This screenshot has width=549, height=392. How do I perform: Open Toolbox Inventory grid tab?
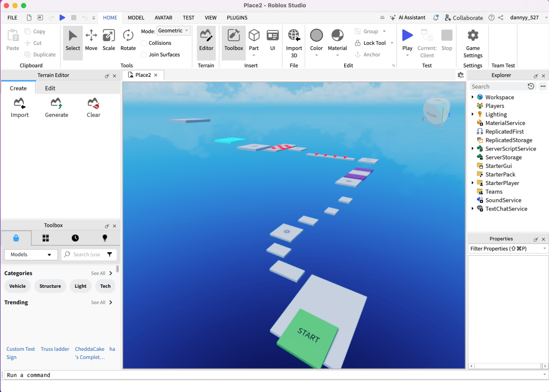tap(46, 238)
